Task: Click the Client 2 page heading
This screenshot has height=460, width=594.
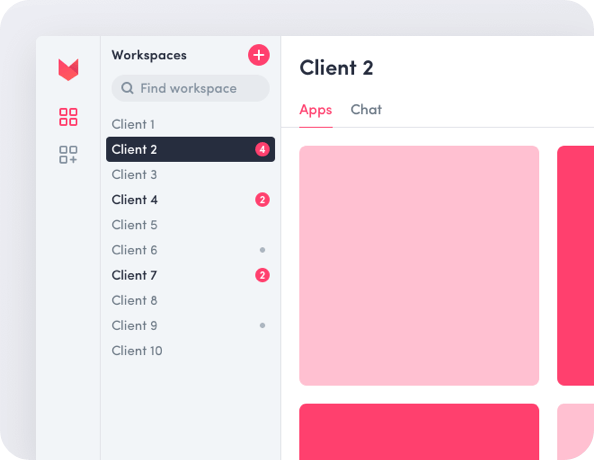Action: (x=336, y=68)
